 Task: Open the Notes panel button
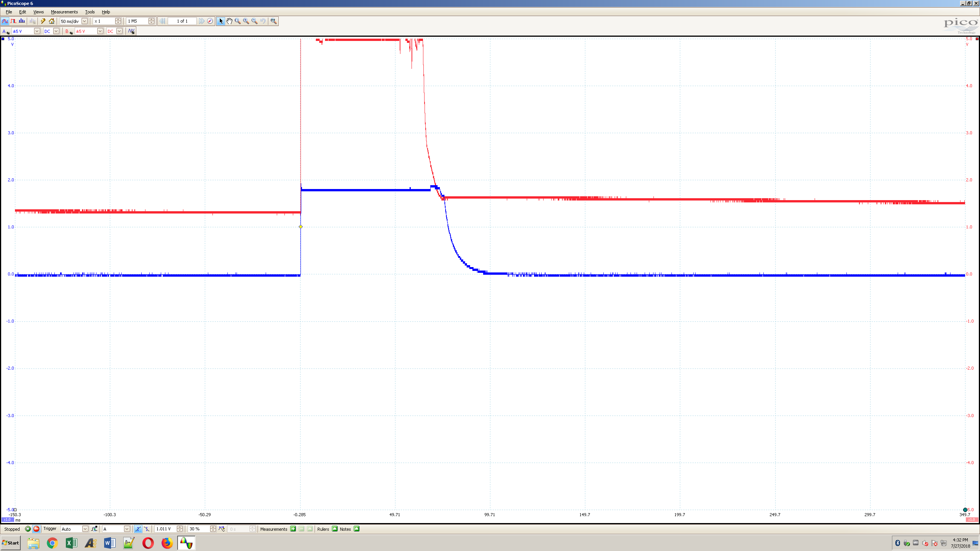click(356, 529)
